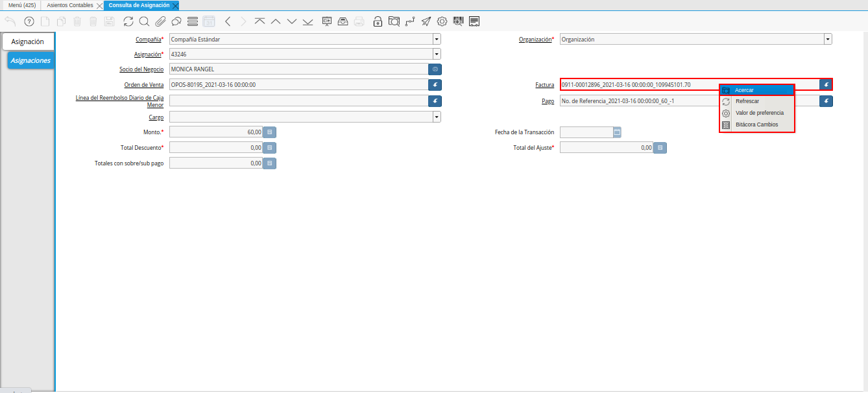Image resolution: width=868 pixels, height=393 pixels.
Task: Choose Refrescar in the context menu
Action: click(757, 101)
